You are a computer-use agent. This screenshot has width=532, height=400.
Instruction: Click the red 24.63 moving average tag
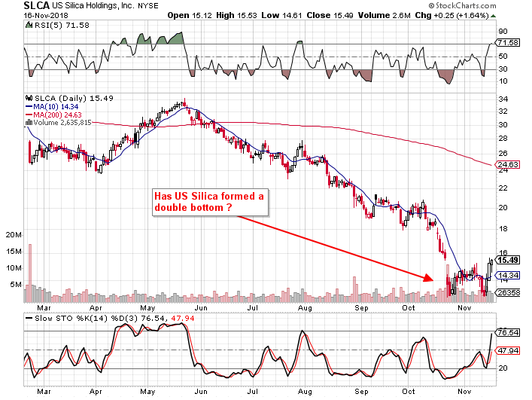click(508, 165)
